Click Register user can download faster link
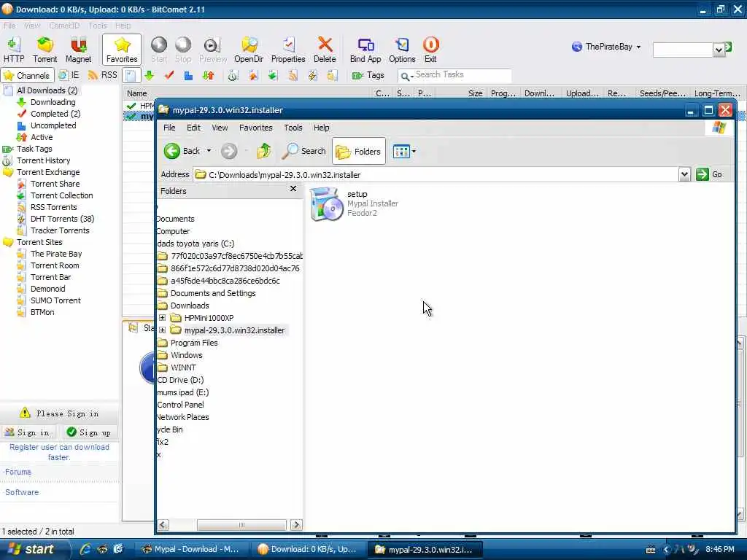747x560 pixels. point(60,452)
